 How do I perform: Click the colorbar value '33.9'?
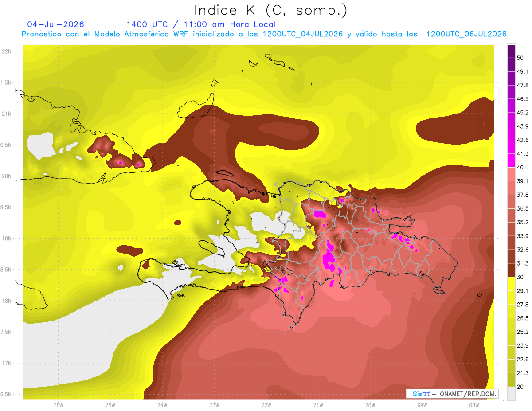(x=522, y=236)
